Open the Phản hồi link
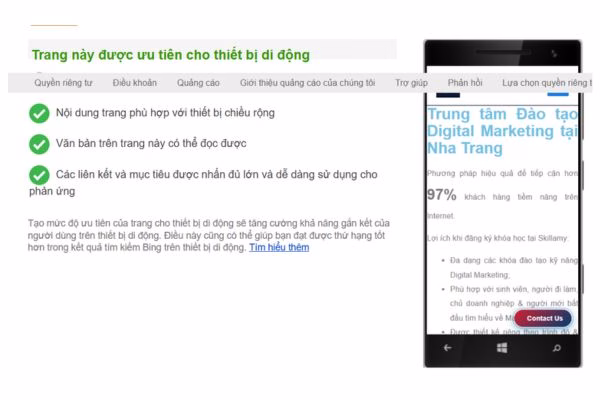Screen dimensions: 600x400 coord(465,83)
